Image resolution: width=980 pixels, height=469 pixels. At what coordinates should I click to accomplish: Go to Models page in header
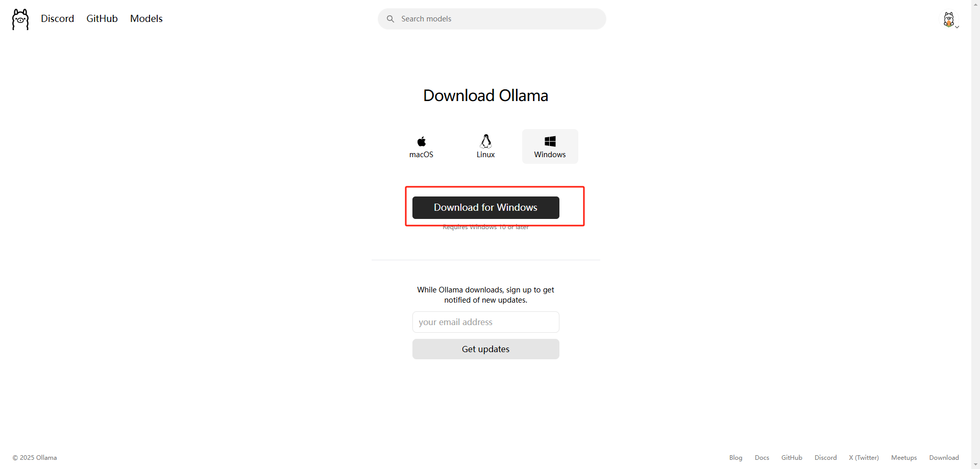coord(146,18)
